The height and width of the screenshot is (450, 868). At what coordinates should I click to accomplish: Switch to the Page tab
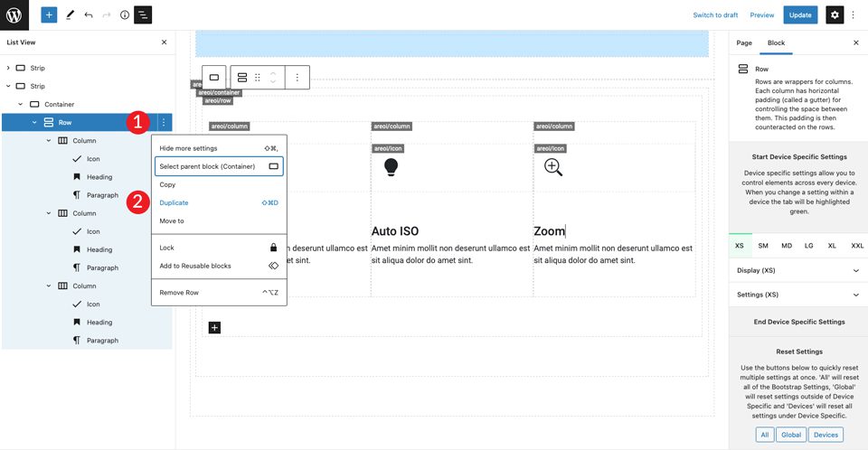(744, 42)
